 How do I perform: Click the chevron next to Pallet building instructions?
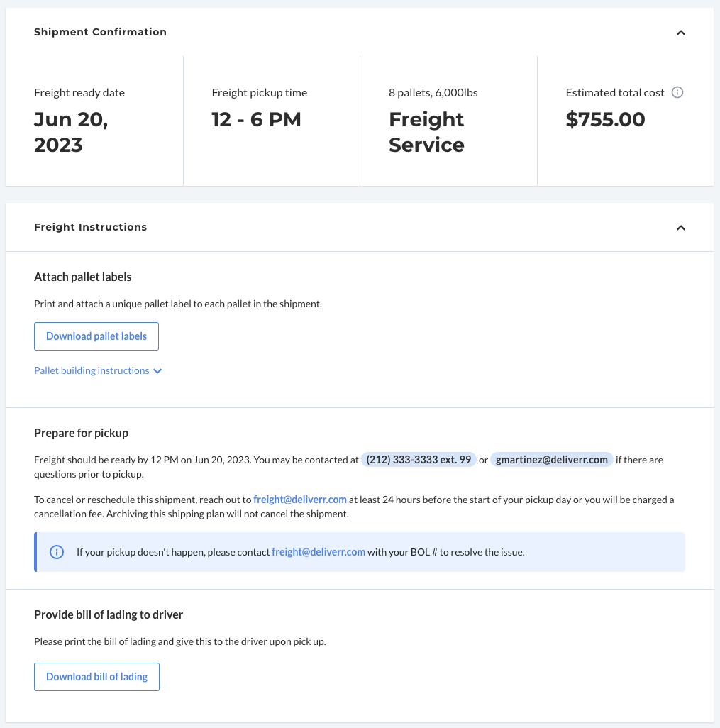157,371
